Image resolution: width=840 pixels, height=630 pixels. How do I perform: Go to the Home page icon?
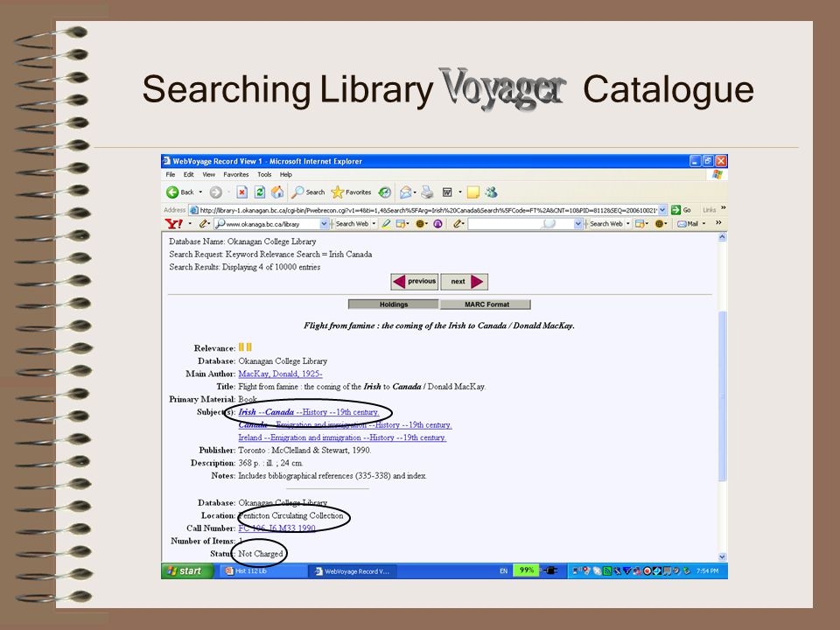pyautogui.click(x=277, y=192)
